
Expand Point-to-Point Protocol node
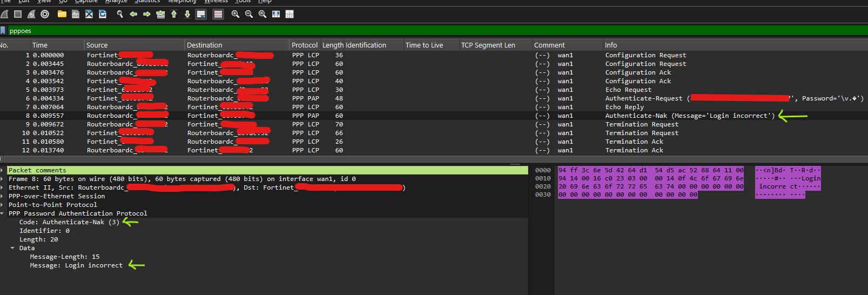(3, 205)
